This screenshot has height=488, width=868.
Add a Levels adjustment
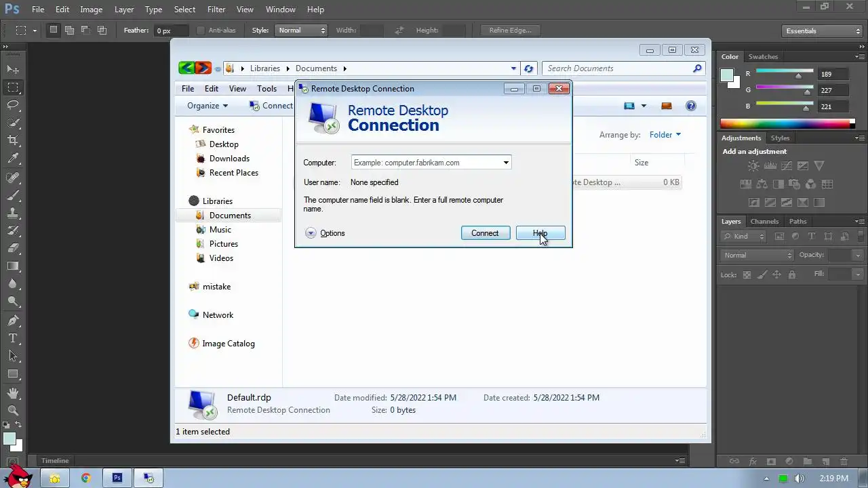coord(770,166)
